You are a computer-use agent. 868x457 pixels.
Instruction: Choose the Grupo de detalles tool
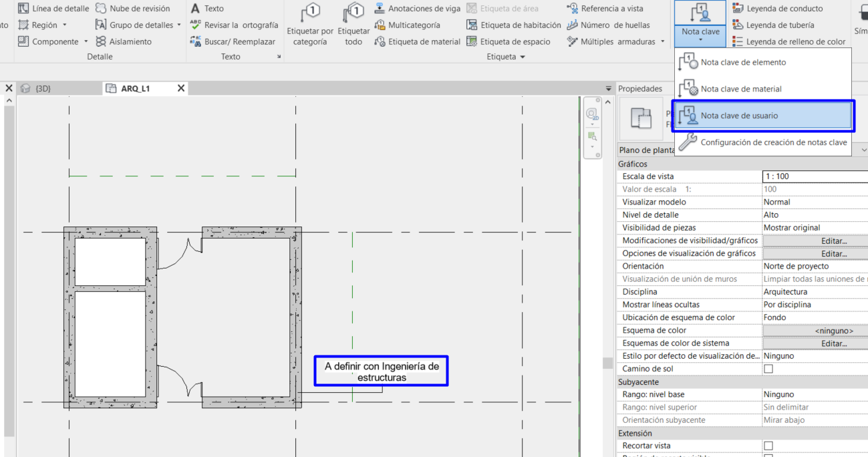[134, 25]
